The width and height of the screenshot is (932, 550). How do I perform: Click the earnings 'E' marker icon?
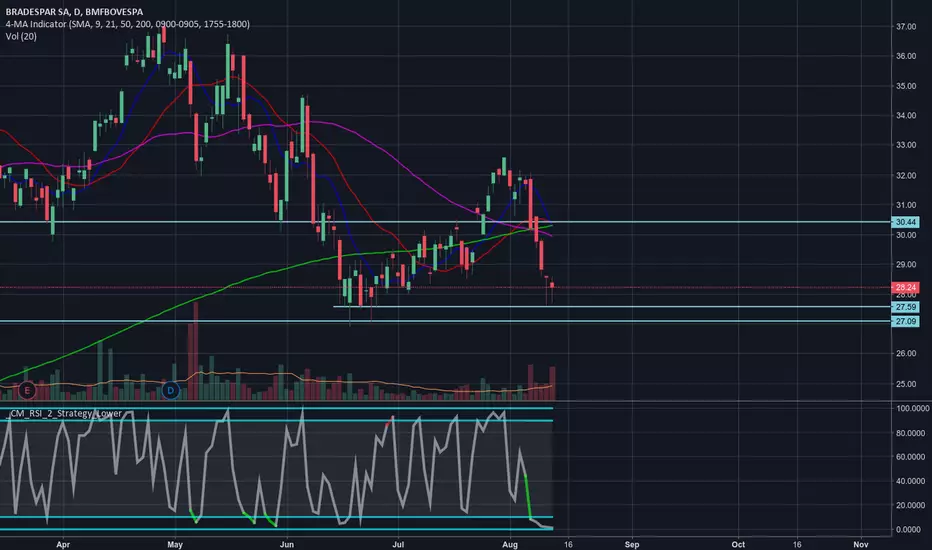[27, 391]
